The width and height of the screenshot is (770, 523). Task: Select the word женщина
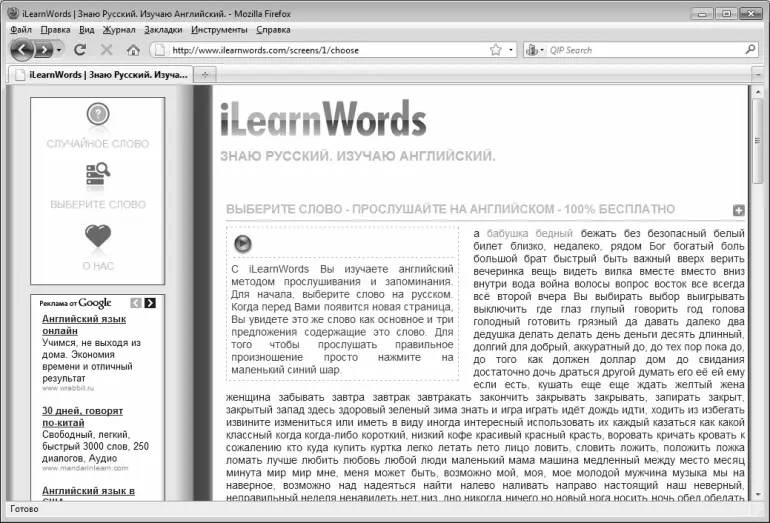(248, 397)
